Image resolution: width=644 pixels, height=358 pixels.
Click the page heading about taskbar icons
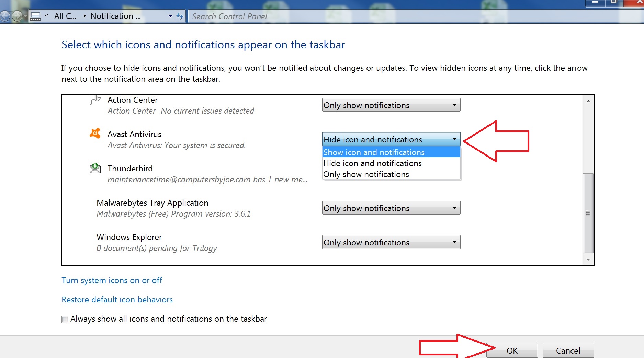click(x=203, y=45)
